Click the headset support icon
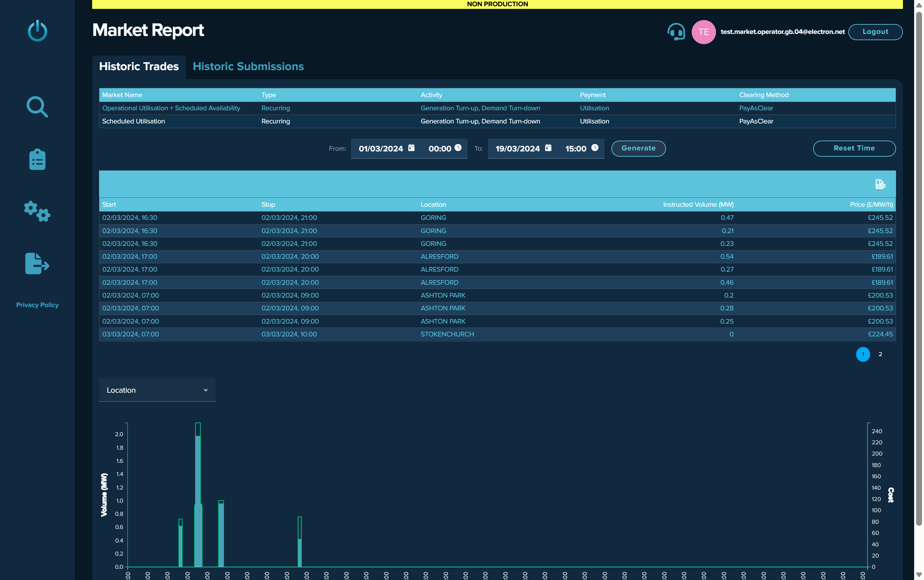This screenshot has height=580, width=924. [676, 32]
